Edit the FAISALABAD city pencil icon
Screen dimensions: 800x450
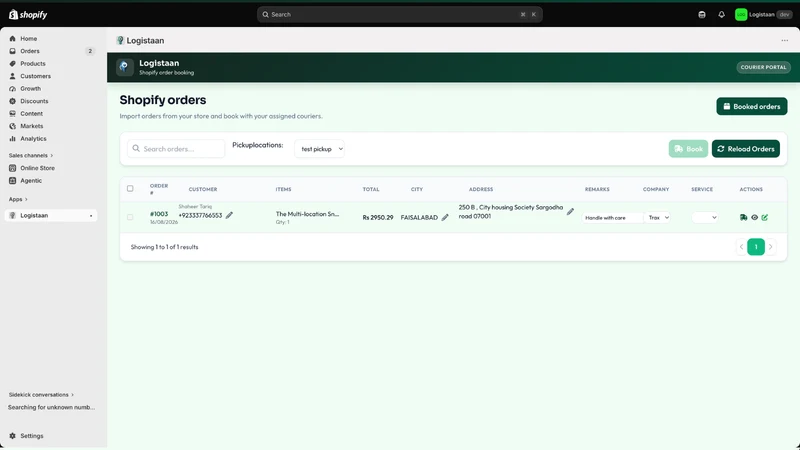[x=445, y=217]
